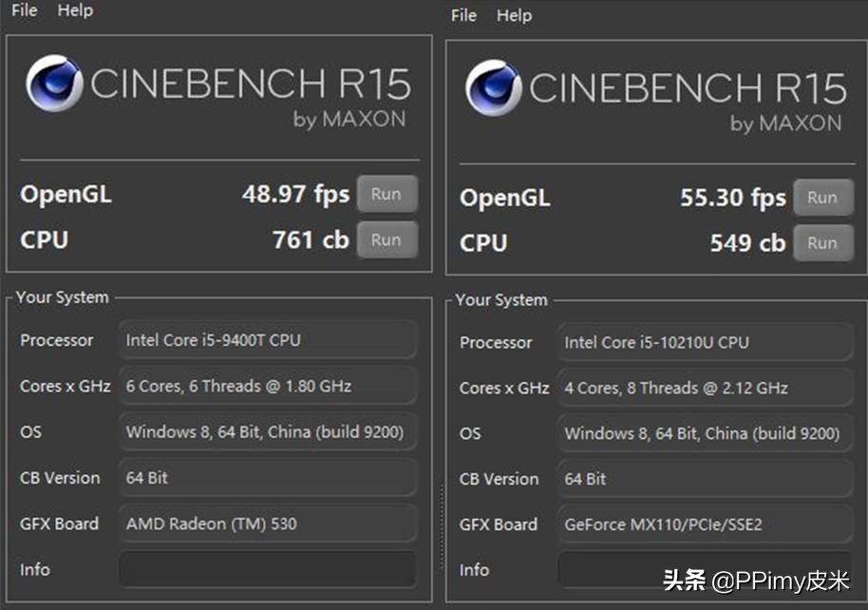Run CPU test in right window
This screenshot has width=868, height=610.
(x=821, y=243)
